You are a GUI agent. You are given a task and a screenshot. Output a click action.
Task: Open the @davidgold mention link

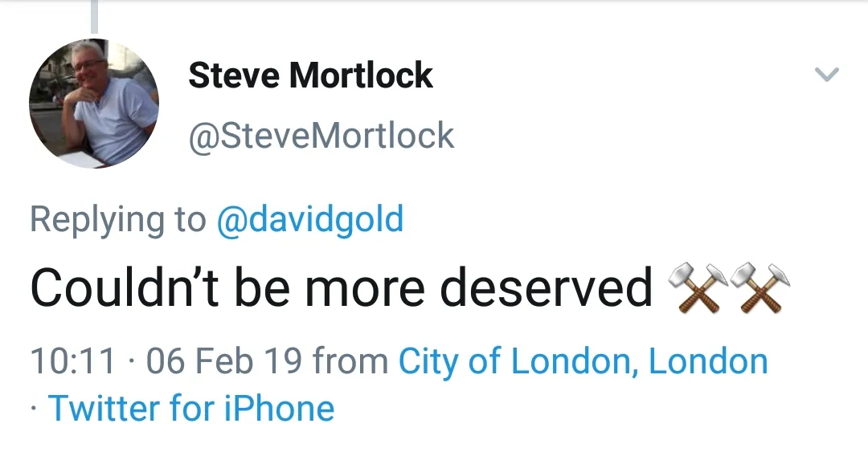pos(310,219)
